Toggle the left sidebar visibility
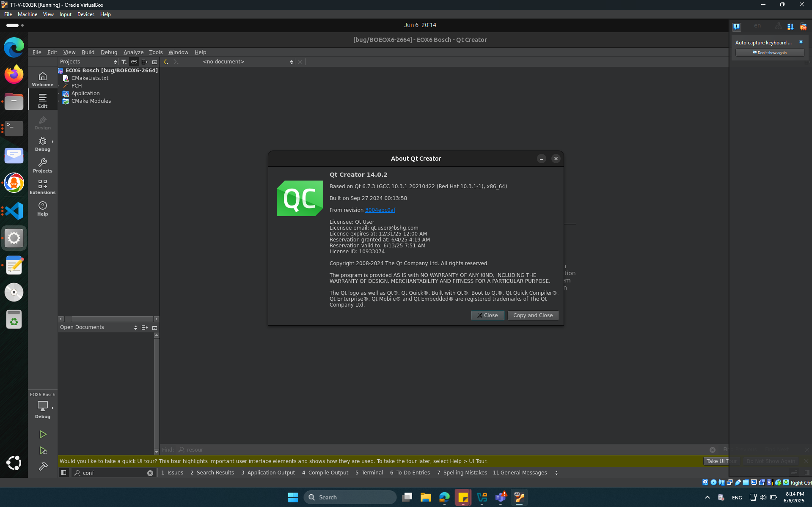 [x=63, y=473]
